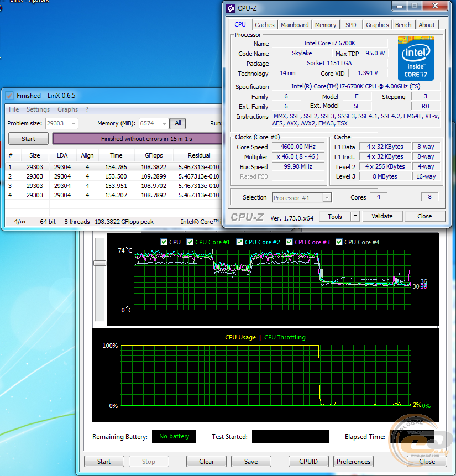Screen dimensions: 456x476
Task: Open the Problem size dropdown in LinX
Action: click(74, 123)
